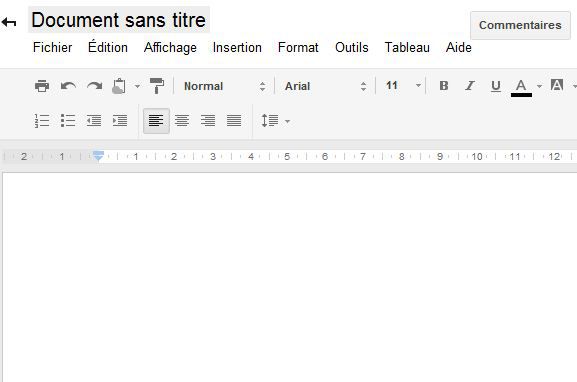577x382 pixels.
Task: Rename the 'Document sans titre' title
Action: (x=118, y=20)
